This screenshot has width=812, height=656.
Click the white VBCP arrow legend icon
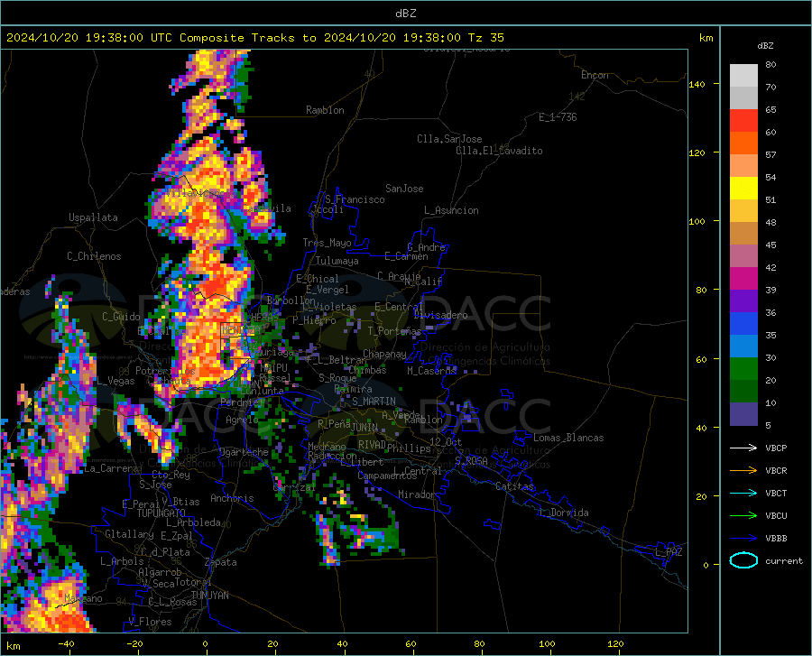(x=743, y=448)
